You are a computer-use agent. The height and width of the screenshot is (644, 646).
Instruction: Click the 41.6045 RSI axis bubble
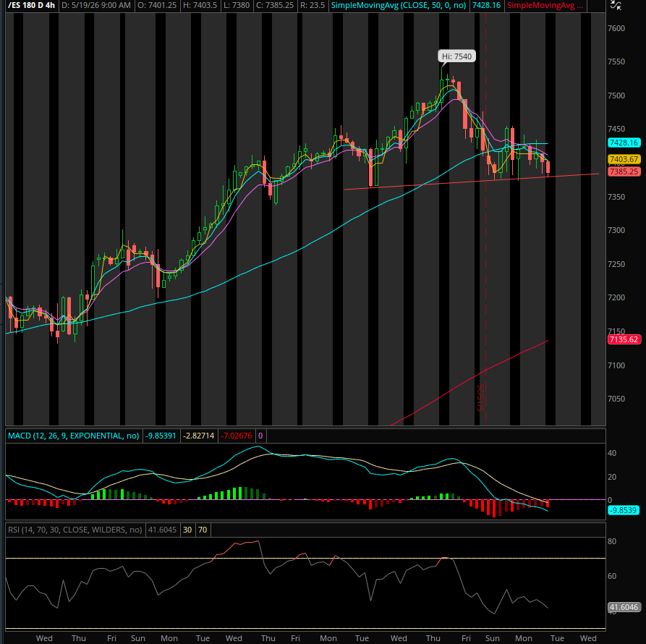pyautogui.click(x=624, y=607)
